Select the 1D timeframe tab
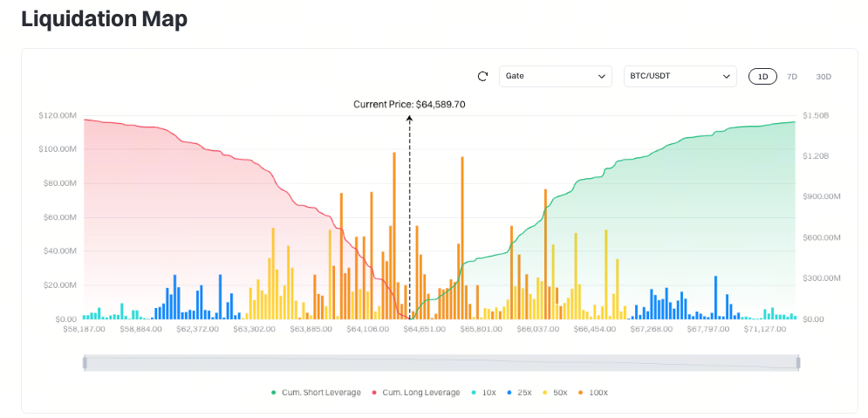Viewport: 868px width, 418px height. (x=762, y=77)
